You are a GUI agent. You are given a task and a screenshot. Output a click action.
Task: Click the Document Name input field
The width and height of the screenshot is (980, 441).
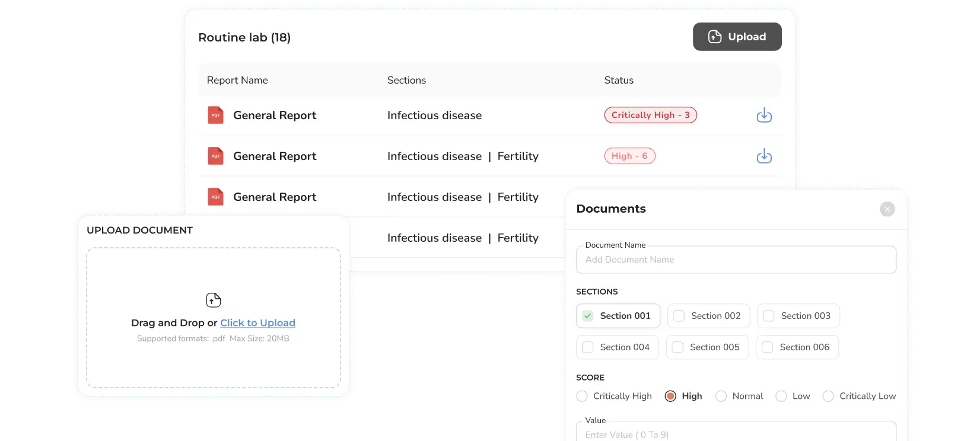[x=736, y=260]
